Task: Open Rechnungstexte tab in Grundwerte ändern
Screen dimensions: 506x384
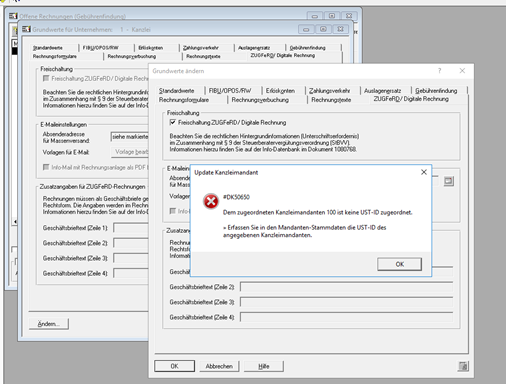Action: [331, 100]
